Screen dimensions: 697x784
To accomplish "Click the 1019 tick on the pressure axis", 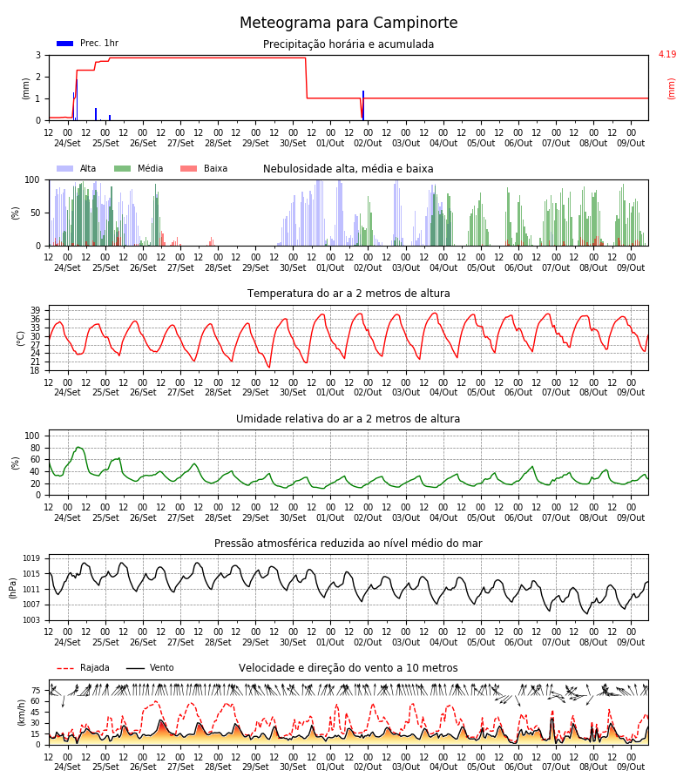I will [x=31, y=558].
